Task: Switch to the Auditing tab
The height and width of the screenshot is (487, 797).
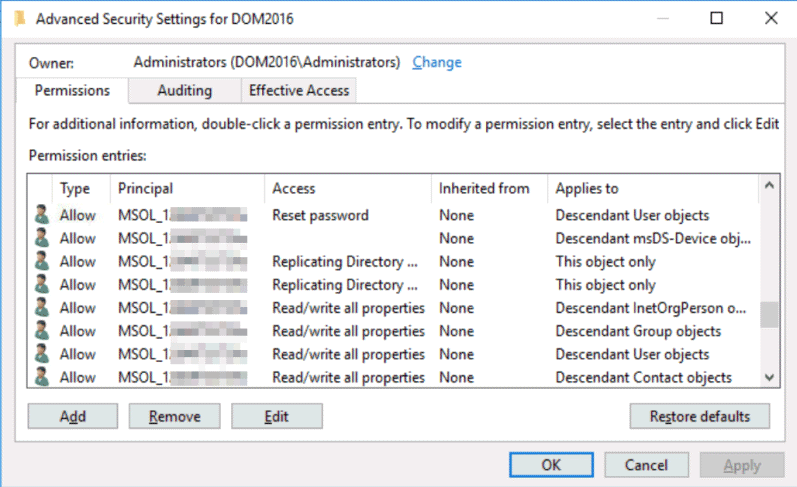Action: coord(184,91)
